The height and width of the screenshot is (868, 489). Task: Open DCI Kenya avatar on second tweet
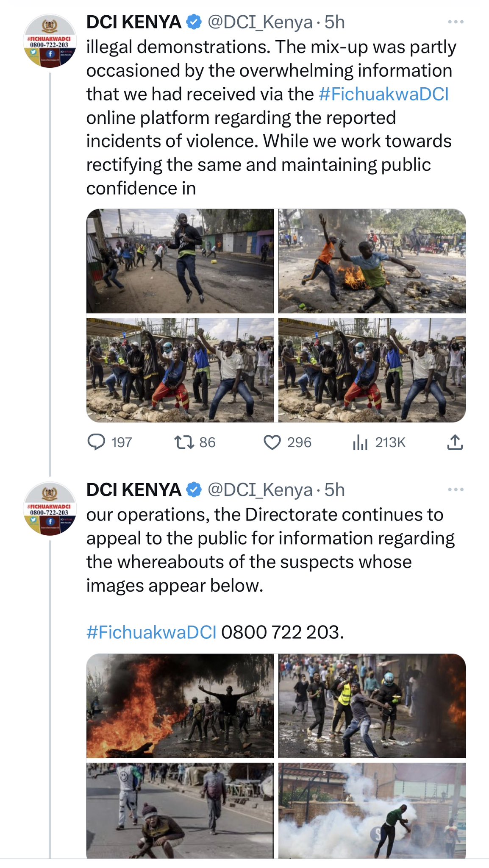tap(50, 509)
